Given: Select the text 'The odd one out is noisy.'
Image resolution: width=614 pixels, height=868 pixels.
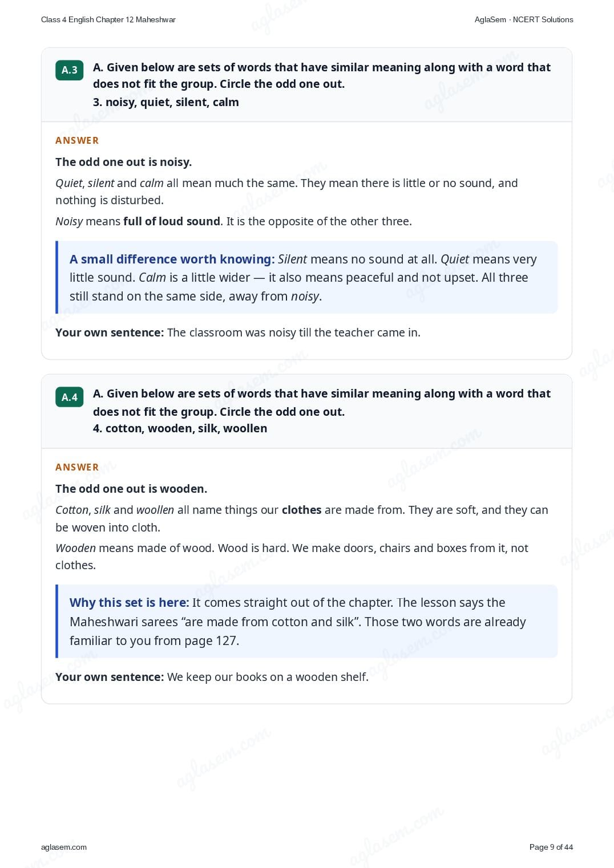Looking at the screenshot, I should point(123,162).
